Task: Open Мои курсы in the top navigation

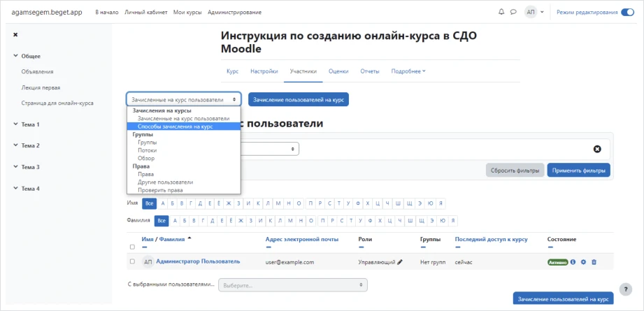Action: 187,13
